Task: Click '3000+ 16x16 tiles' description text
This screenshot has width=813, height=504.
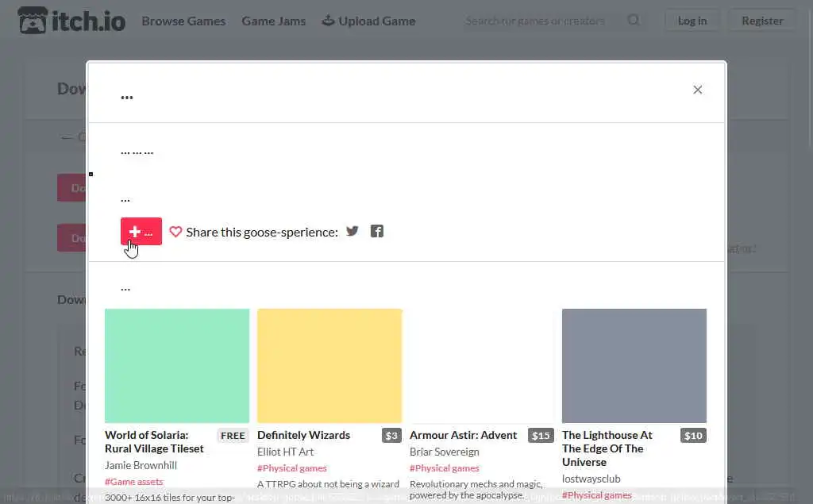Action: (170, 498)
